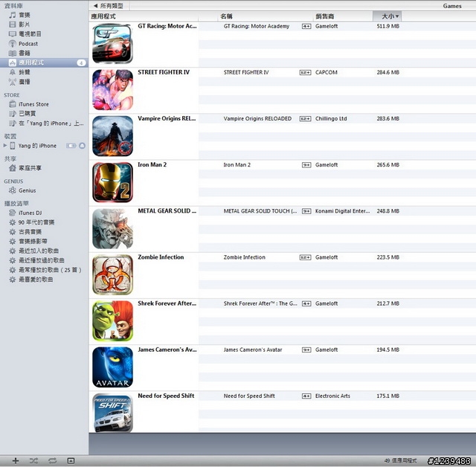Click size value '511.9 MB'
This screenshot has height=467, width=476.
pos(388,27)
